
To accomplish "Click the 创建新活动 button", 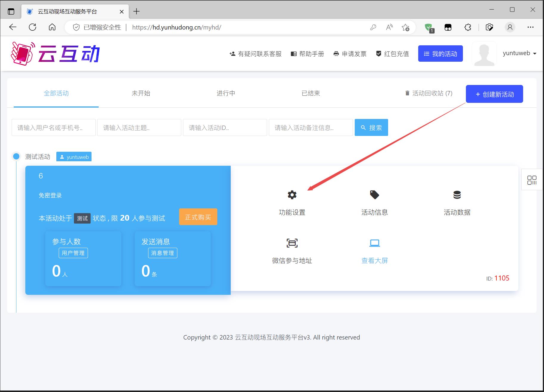I will [494, 94].
